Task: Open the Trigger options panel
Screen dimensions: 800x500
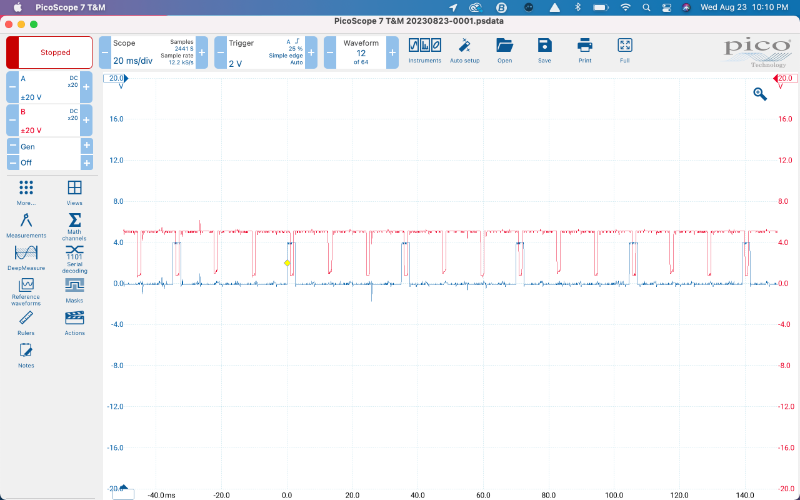Action: 262,52
